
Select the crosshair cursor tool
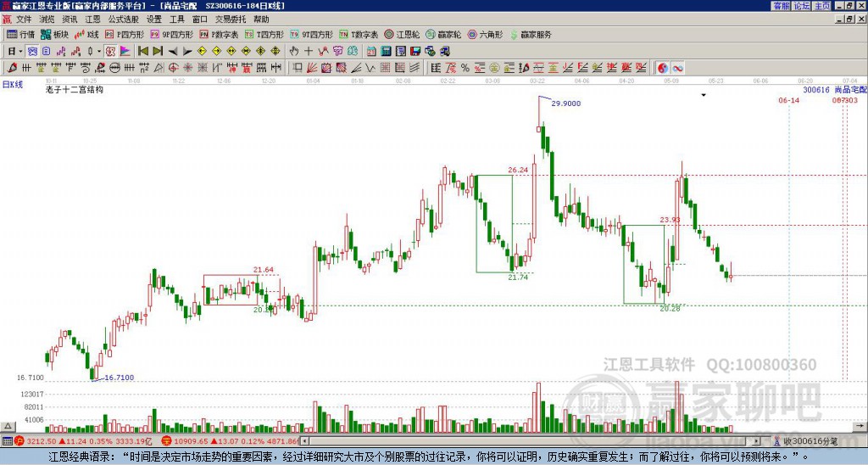tap(309, 52)
